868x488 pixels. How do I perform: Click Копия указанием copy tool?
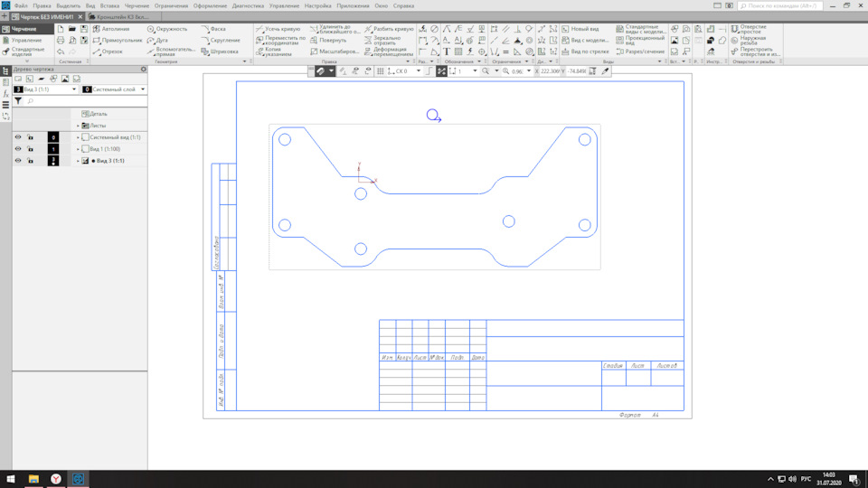pos(274,52)
